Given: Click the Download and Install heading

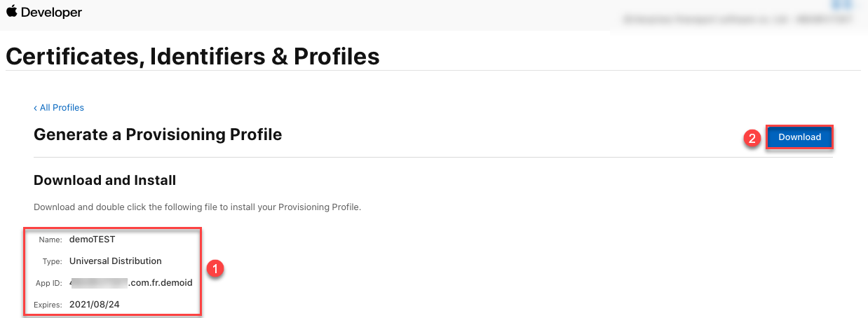Looking at the screenshot, I should click(x=104, y=181).
